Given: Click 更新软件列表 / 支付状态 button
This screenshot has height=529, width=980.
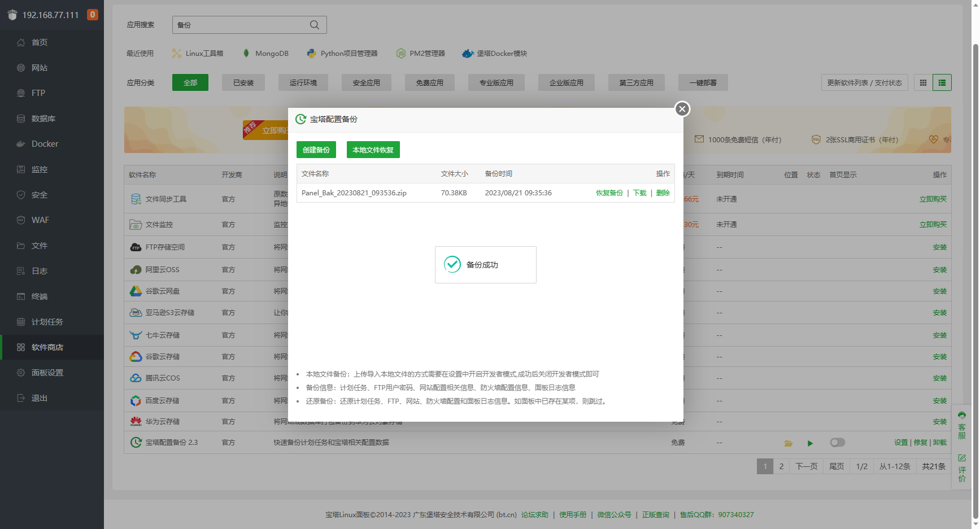Looking at the screenshot, I should tap(865, 82).
